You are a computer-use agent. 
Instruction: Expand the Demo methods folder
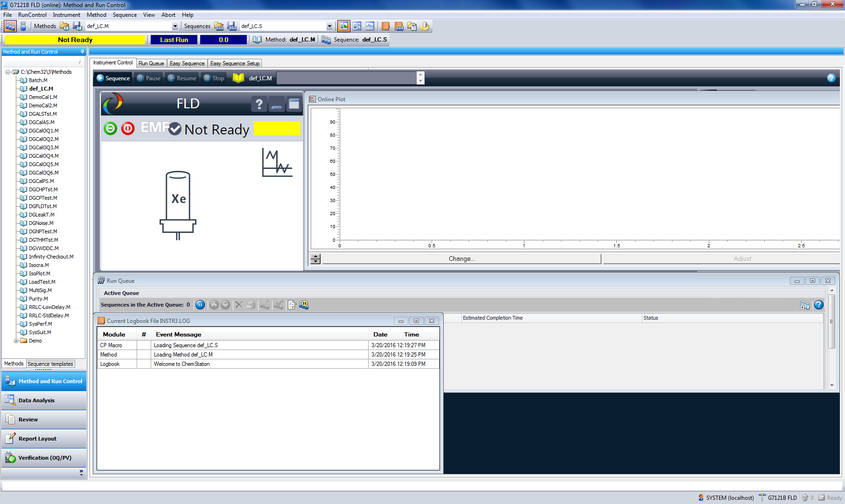(x=16, y=341)
